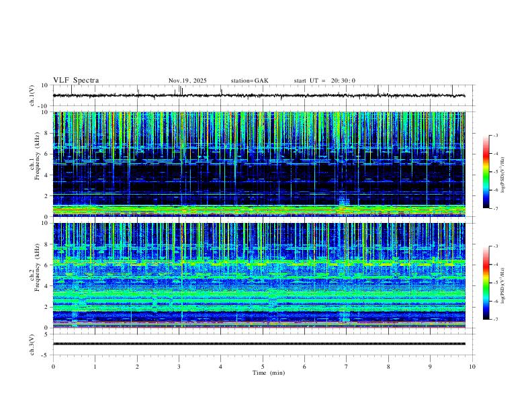
Task: Click the upper colorbar 'log(PSD)(V²/Hz)' label
Action: 503,175
